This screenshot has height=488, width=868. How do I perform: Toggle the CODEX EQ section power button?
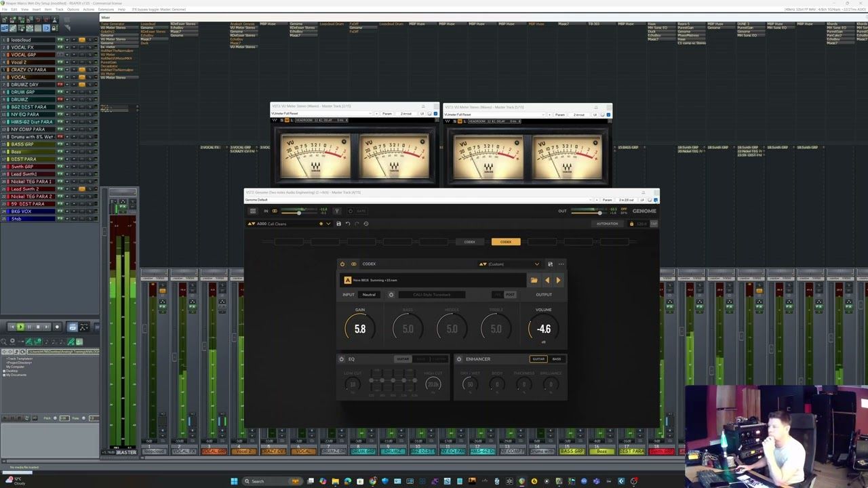click(342, 359)
